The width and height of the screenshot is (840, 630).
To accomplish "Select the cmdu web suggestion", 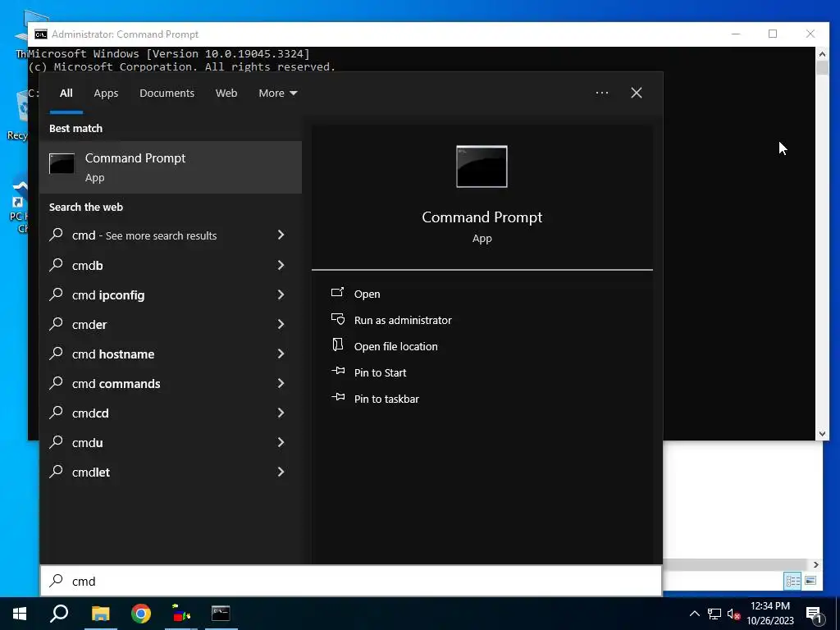I will click(171, 442).
